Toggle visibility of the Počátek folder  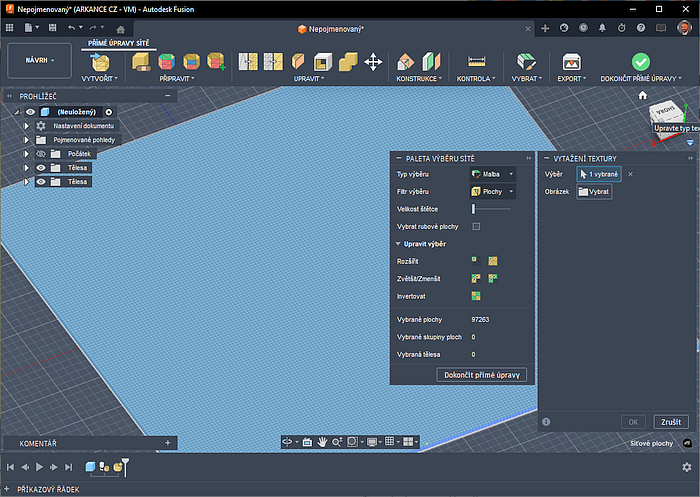click(41, 154)
